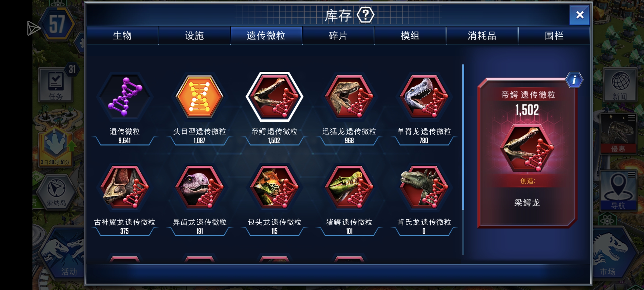Go to the 消耗品 tab

pyautogui.click(x=482, y=35)
